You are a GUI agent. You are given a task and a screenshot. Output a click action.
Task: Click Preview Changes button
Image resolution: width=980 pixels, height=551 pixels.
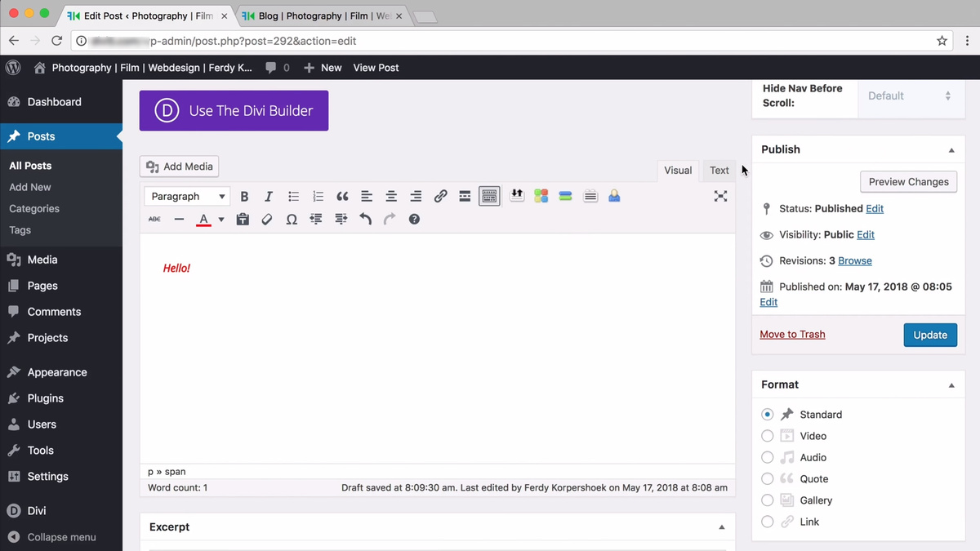coord(909,182)
